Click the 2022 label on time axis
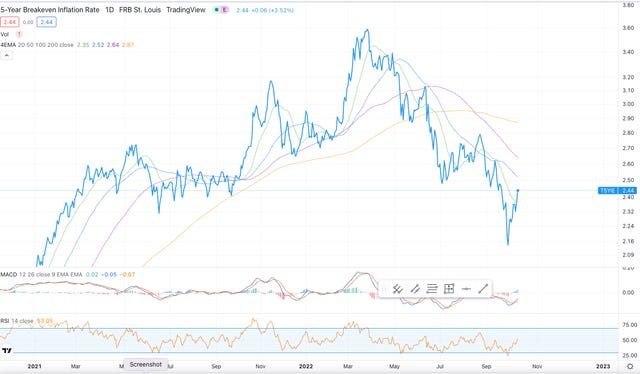 pyautogui.click(x=306, y=366)
